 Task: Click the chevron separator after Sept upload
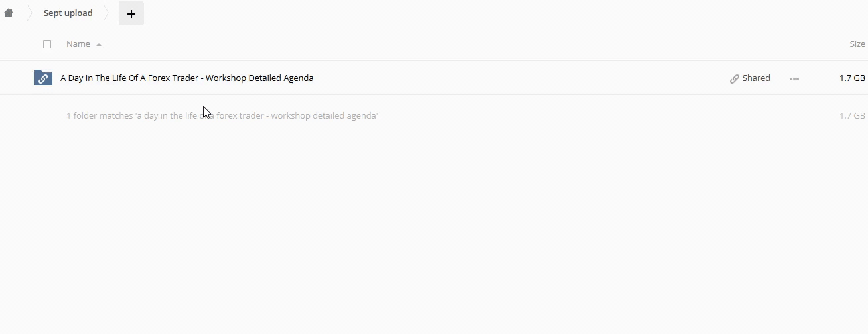tap(106, 13)
